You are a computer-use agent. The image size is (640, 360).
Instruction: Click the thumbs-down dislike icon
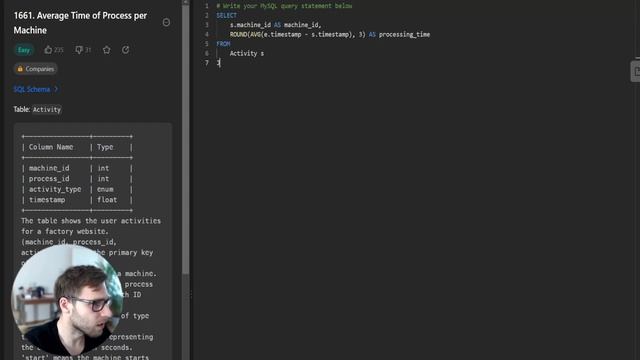[79, 50]
